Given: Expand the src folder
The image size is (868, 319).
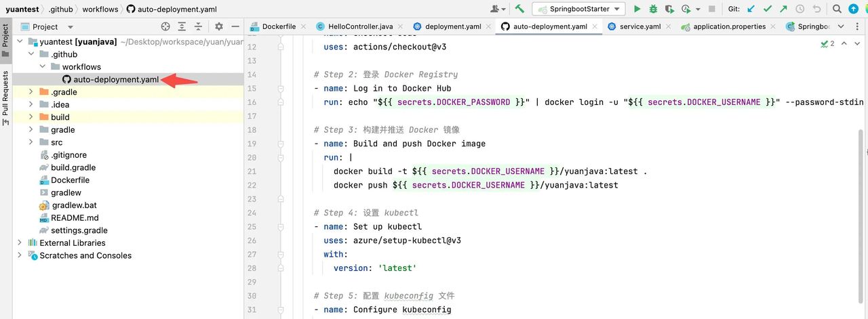Looking at the screenshot, I should coord(32,142).
